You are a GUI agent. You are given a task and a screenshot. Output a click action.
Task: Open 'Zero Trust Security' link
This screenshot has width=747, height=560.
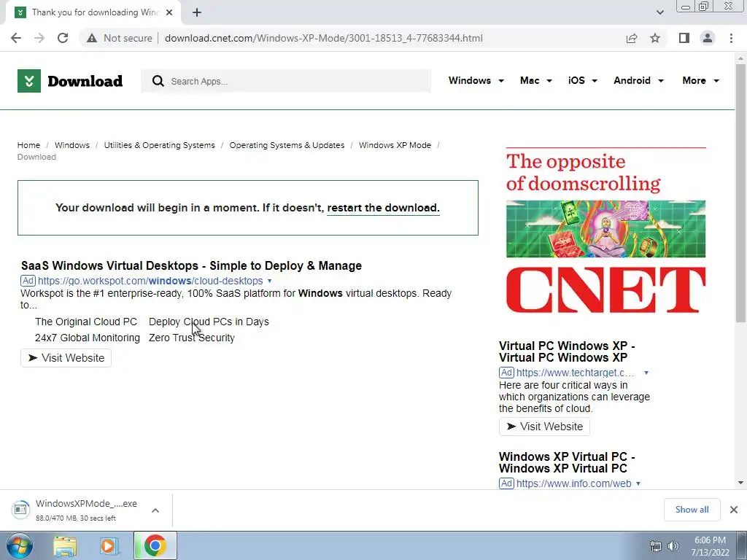click(x=192, y=338)
